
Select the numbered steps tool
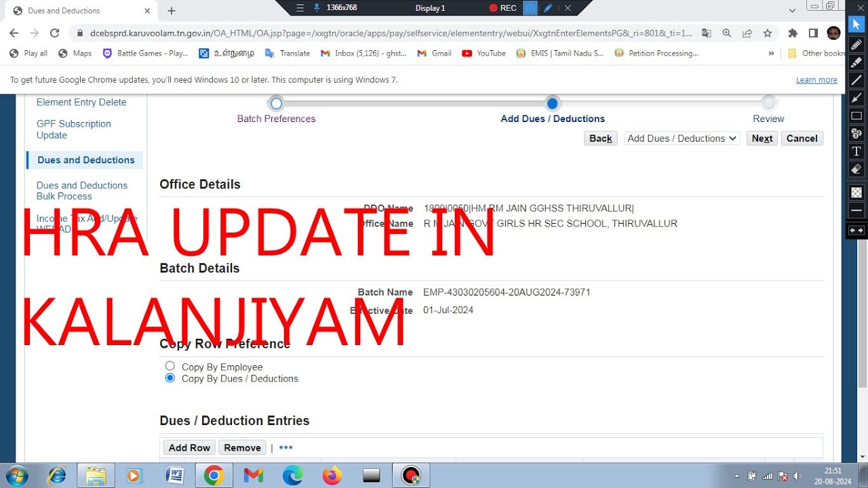pos(856,134)
